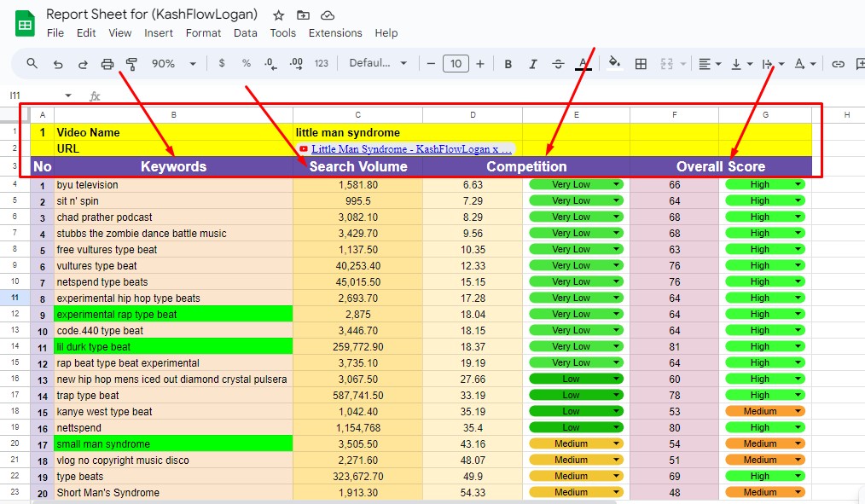
Task: Open vertical align options
Action: pos(741,64)
